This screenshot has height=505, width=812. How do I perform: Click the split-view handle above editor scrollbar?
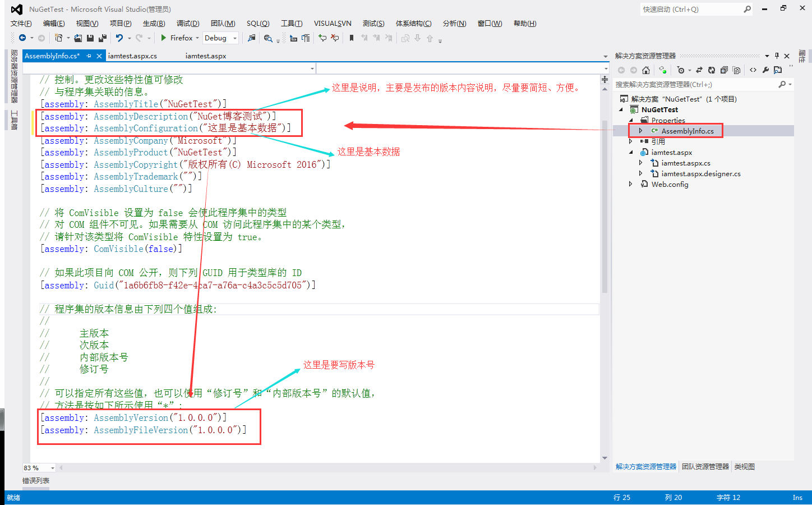point(605,80)
